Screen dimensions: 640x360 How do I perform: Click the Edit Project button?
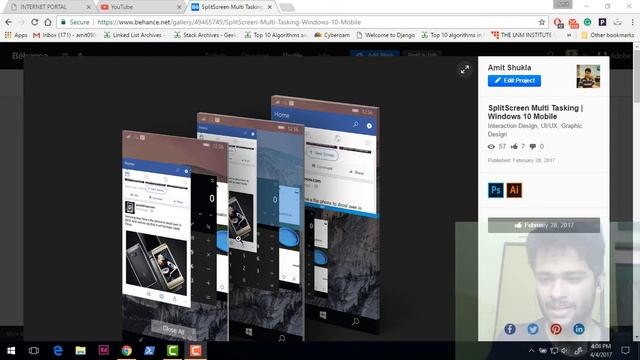[x=514, y=80]
